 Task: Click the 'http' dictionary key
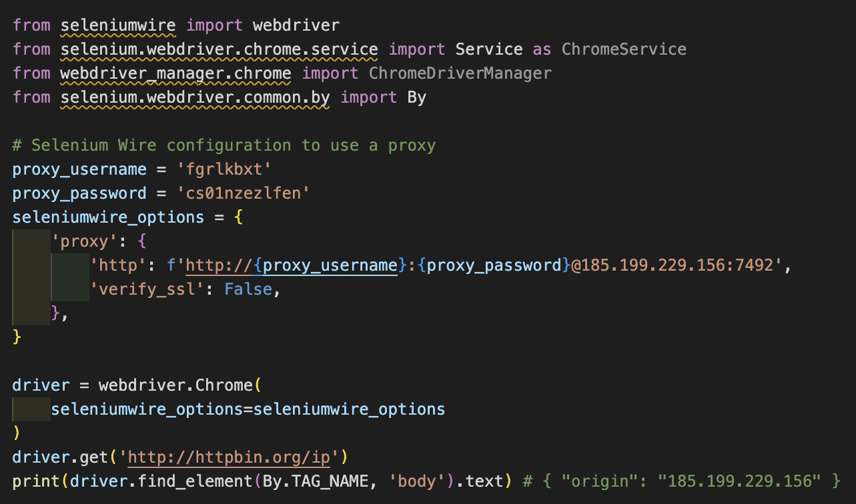coord(118,265)
